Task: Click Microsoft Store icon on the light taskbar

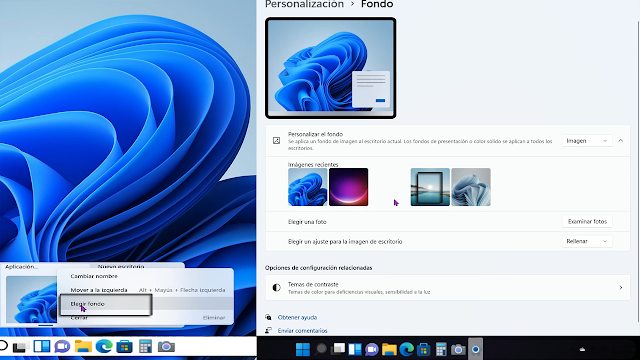Action: click(124, 347)
